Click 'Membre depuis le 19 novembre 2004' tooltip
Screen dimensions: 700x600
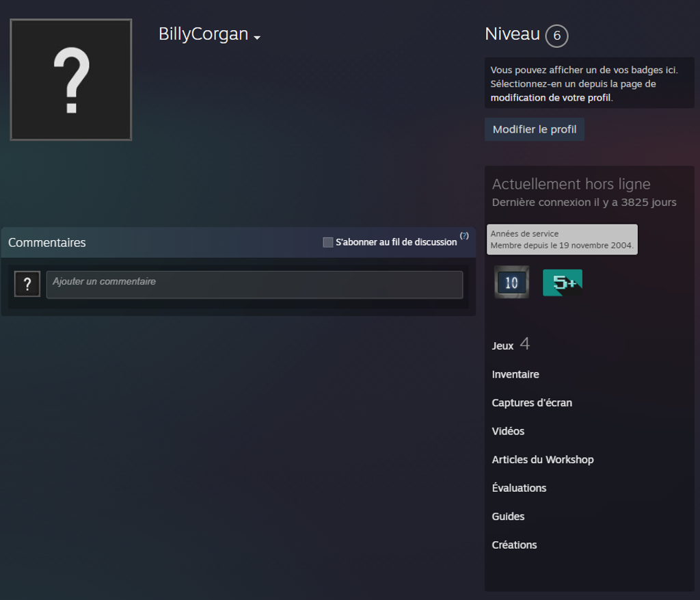[x=562, y=246]
